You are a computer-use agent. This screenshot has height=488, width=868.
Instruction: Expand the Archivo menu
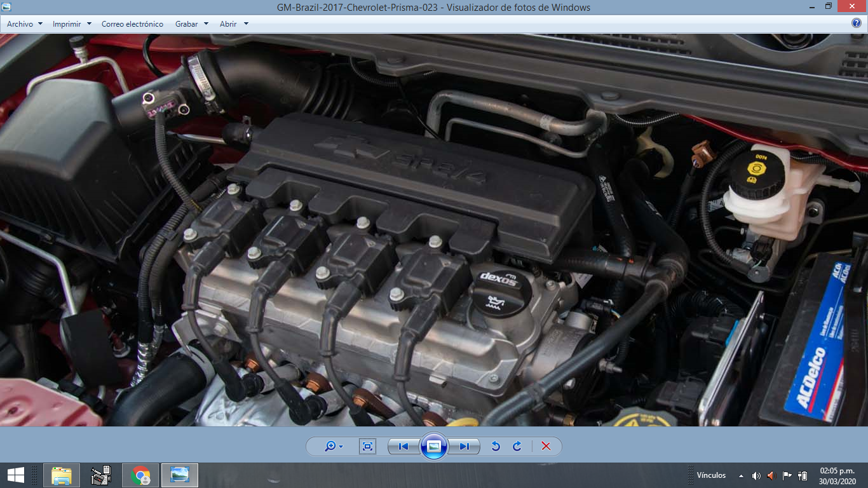click(x=24, y=24)
